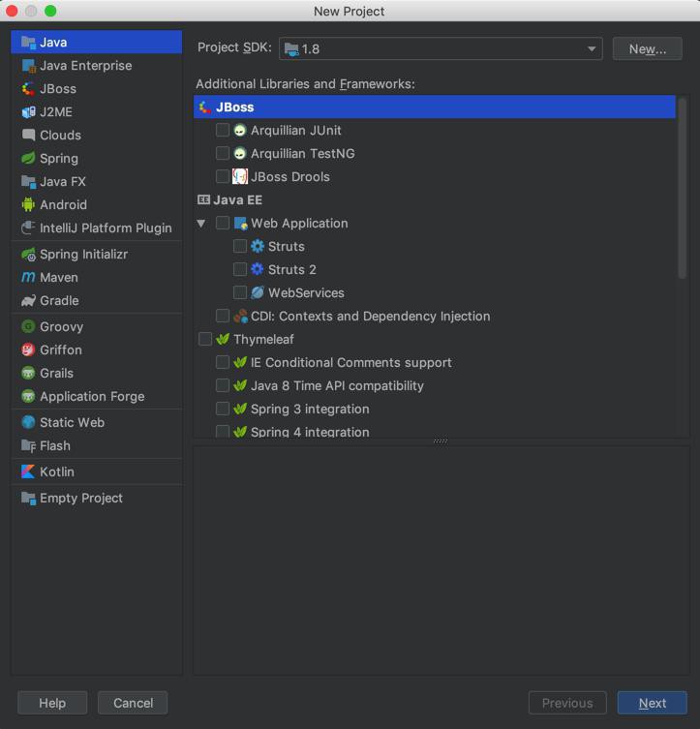Select the Maven project type icon
The width and height of the screenshot is (700, 729).
click(x=28, y=278)
